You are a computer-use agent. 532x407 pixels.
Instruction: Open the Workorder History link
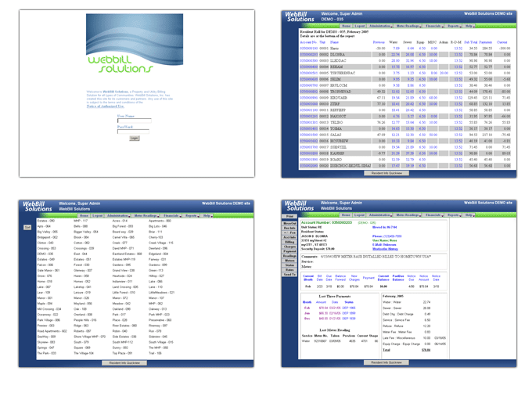(385, 249)
